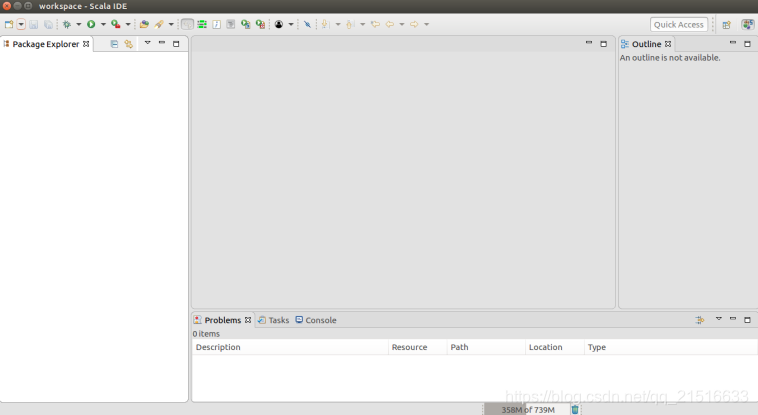Click the Save icon in toolbar
The image size is (758, 415).
(x=33, y=24)
